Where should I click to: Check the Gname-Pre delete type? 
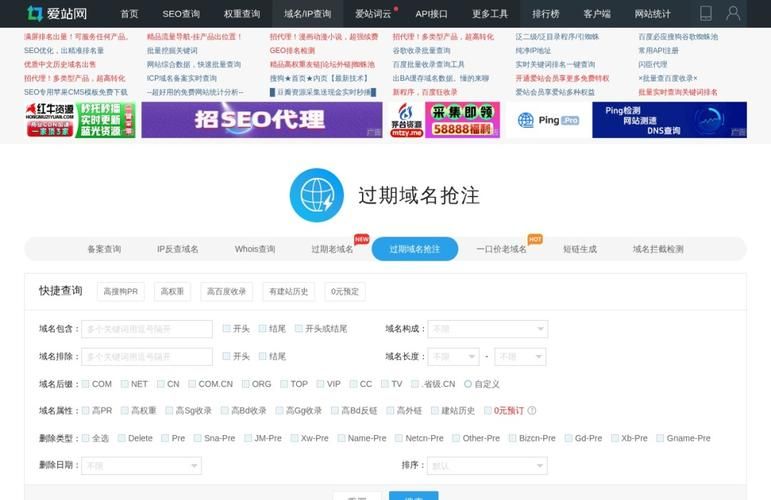pyautogui.click(x=660, y=438)
